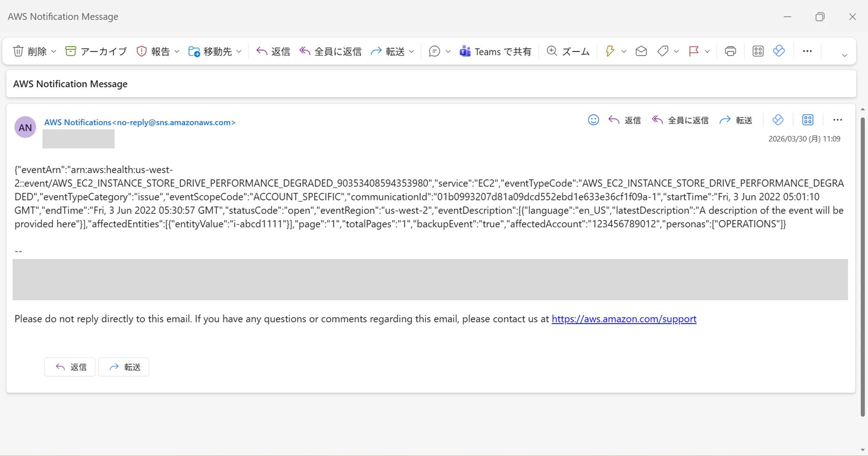The width and height of the screenshot is (868, 456).
Task: Forward via 転送 in the message header
Action: 736,120
